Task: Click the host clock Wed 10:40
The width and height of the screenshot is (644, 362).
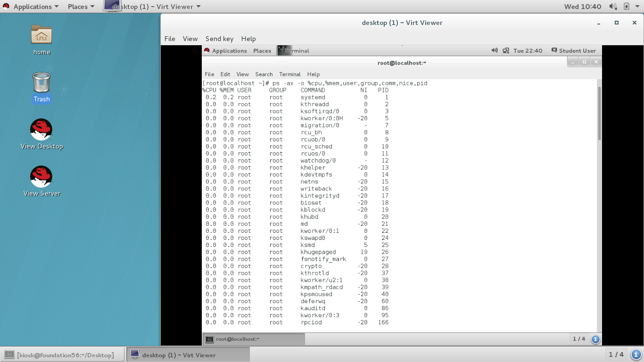Action: click(x=582, y=7)
